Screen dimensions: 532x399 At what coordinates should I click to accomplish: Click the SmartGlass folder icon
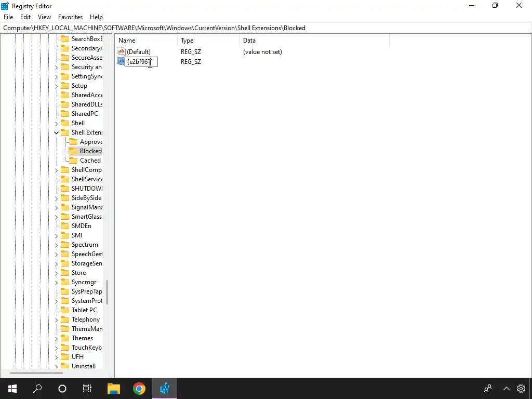click(x=65, y=217)
